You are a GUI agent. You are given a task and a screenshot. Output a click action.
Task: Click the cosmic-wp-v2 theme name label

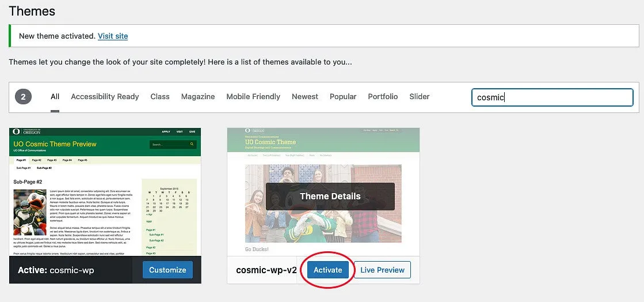pos(266,270)
